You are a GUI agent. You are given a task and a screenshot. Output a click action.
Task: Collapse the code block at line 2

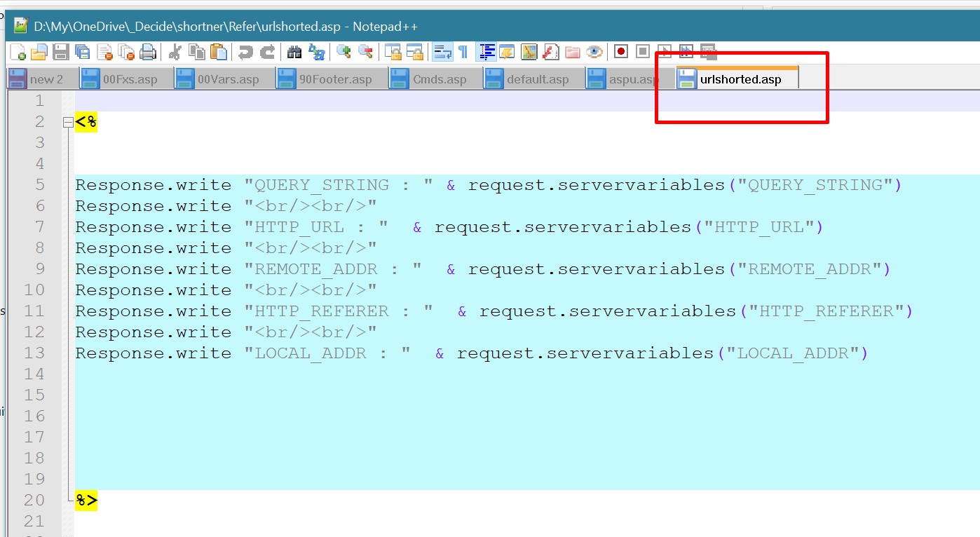click(x=67, y=123)
